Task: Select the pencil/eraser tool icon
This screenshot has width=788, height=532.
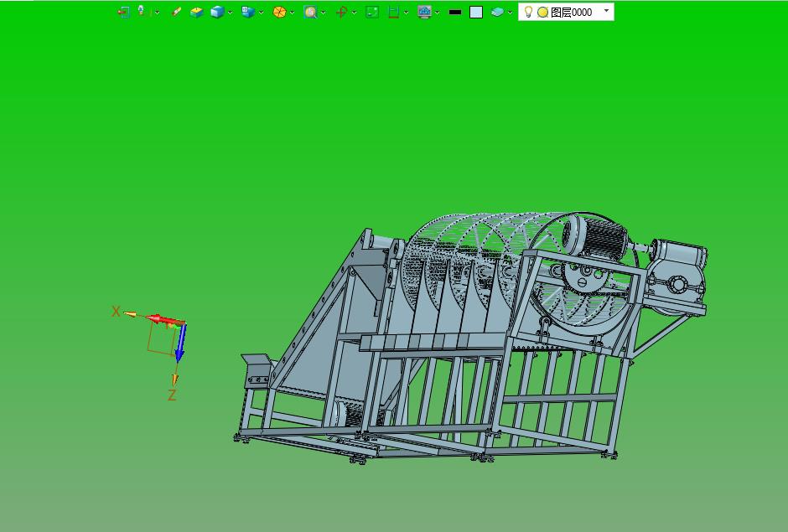Action: click(x=176, y=12)
